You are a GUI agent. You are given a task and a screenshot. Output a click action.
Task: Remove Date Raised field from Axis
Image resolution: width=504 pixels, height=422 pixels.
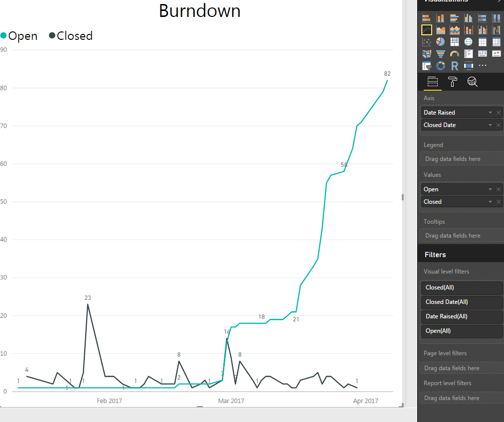tap(499, 113)
